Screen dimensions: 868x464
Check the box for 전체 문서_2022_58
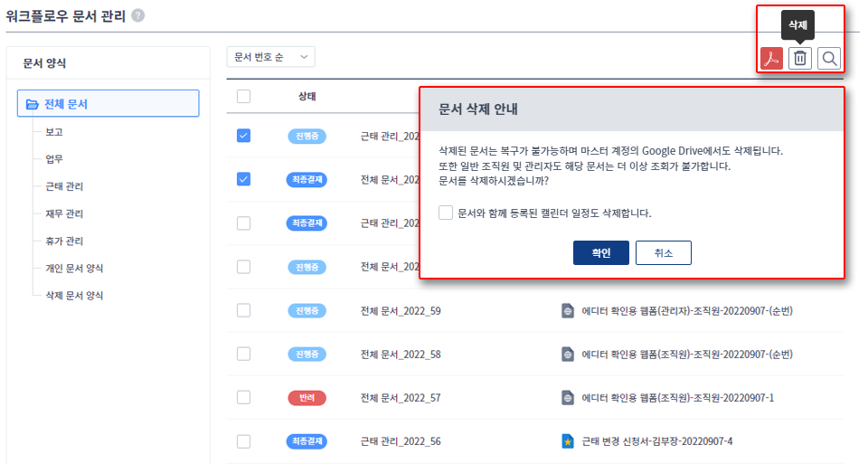pos(243,354)
